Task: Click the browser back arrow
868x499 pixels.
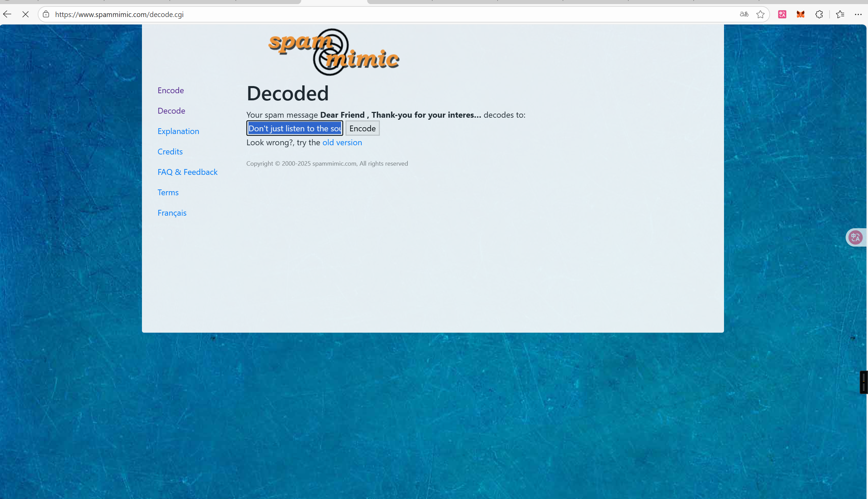Action: click(7, 14)
